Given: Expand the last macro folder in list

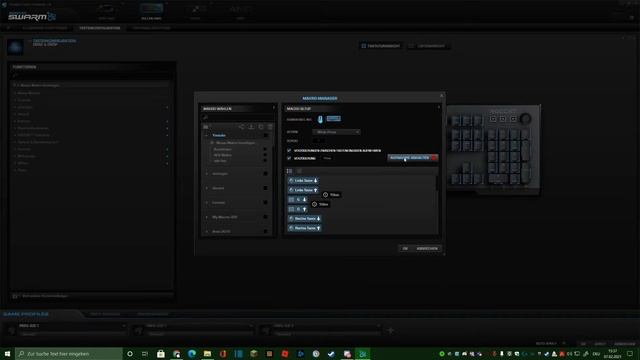Looking at the screenshot, I should (x=207, y=231).
